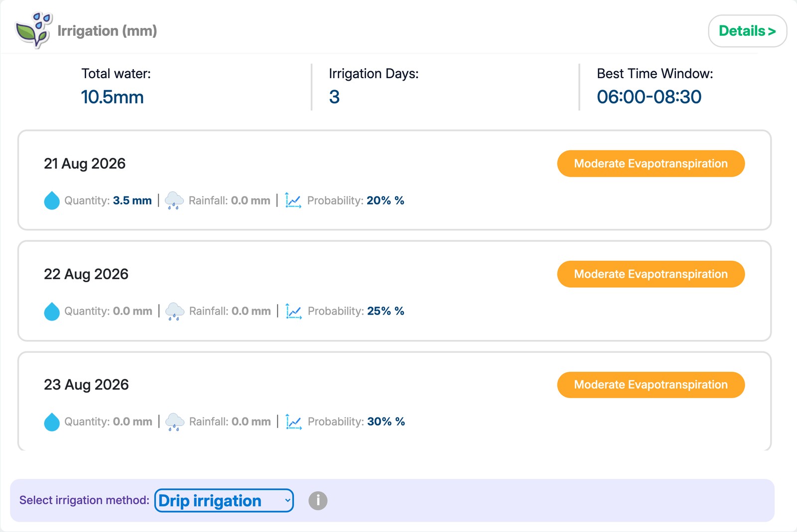Click the irrigation plant leaf logo icon
Image resolution: width=797 pixels, height=532 pixels.
pyautogui.click(x=34, y=30)
